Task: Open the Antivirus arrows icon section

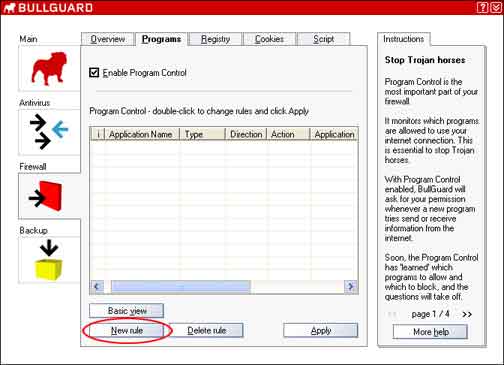Action: (x=49, y=132)
